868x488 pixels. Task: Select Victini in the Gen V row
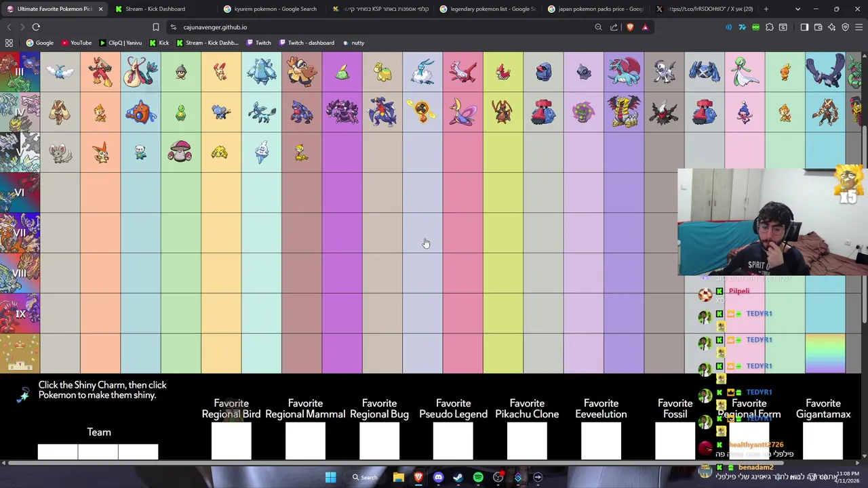click(x=100, y=152)
